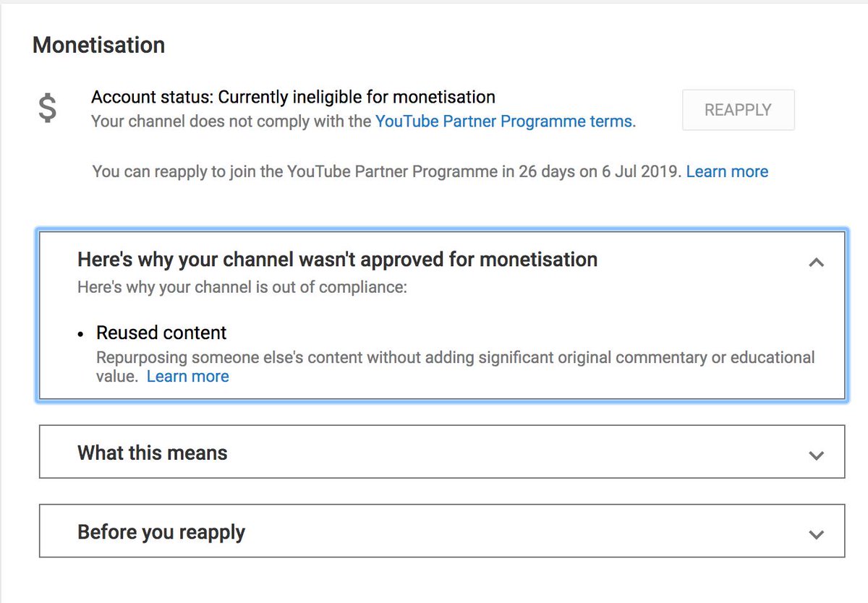Screen dimensions: 868x603
Task: Click 'You can reapply to join' notice text
Action: [387, 172]
